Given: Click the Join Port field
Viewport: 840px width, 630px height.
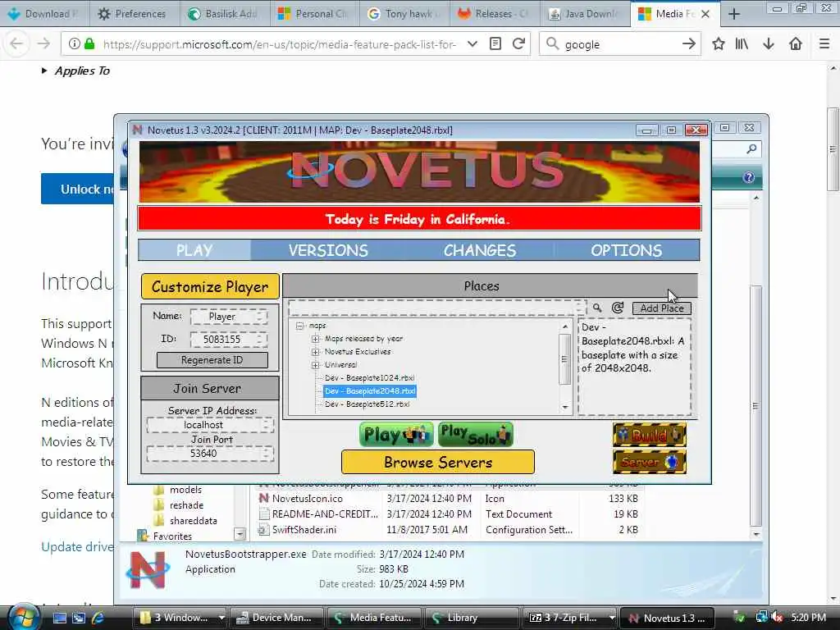Looking at the screenshot, I should coord(210,454).
